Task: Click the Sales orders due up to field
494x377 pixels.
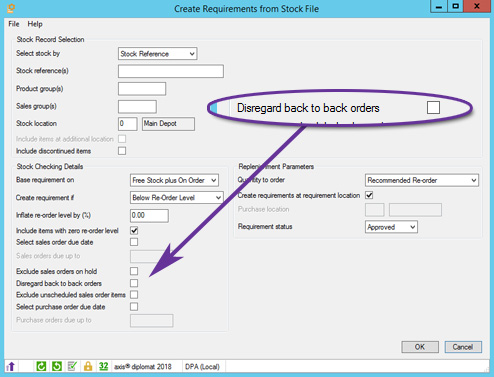Action: click(149, 256)
